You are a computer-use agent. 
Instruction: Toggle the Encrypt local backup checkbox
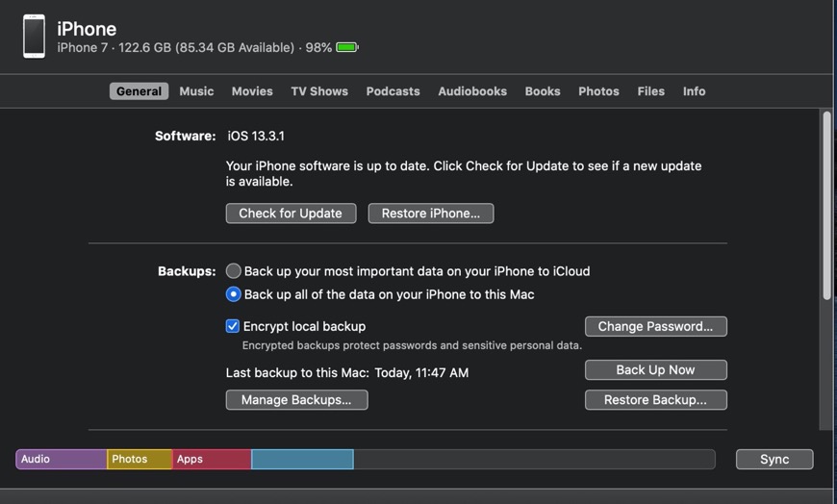click(x=232, y=326)
